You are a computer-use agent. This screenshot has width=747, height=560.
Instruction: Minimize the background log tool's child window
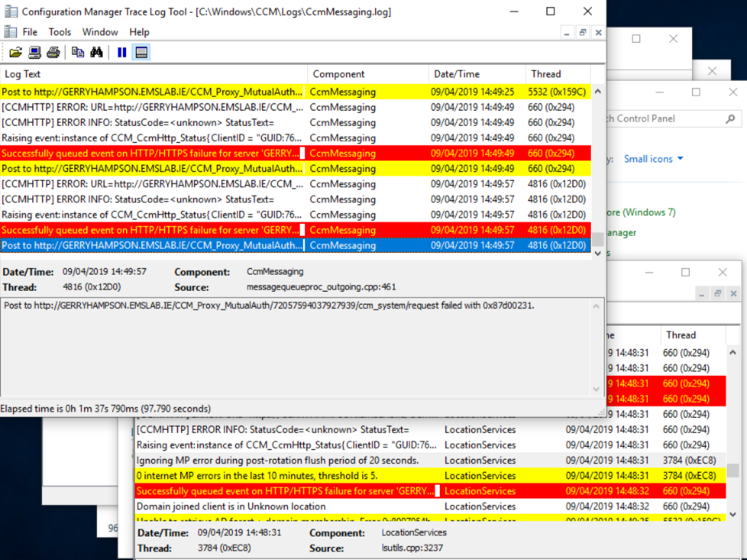click(x=701, y=294)
